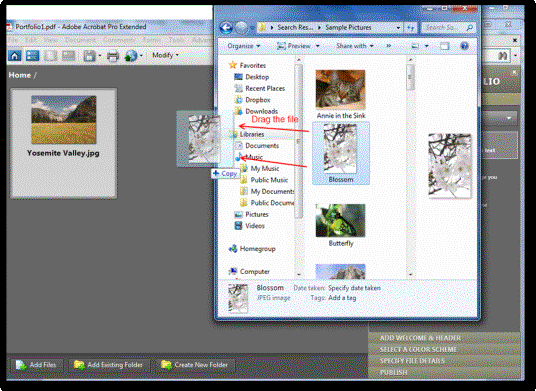
Task: Click the Save floppy disk icon in Acrobat
Action: pos(89,56)
